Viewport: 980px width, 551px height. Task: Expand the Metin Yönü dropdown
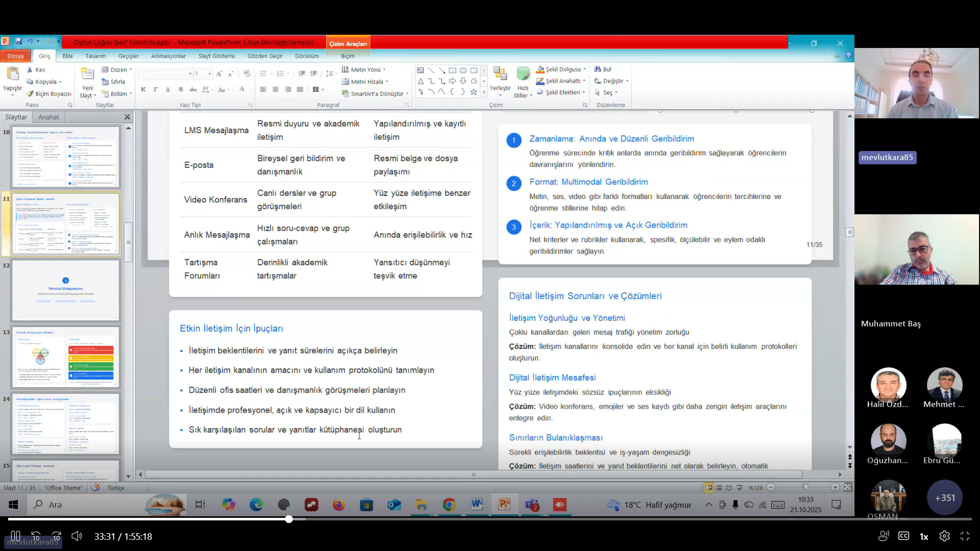(384, 70)
